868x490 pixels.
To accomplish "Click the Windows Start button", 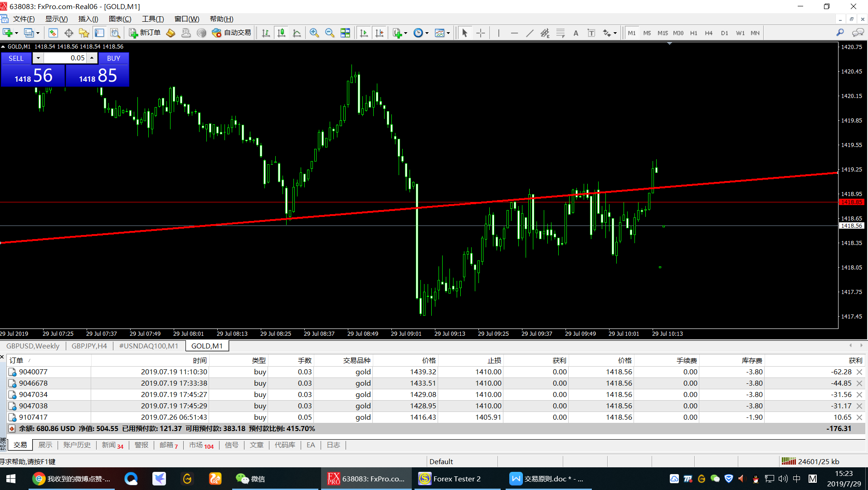I will [11, 479].
